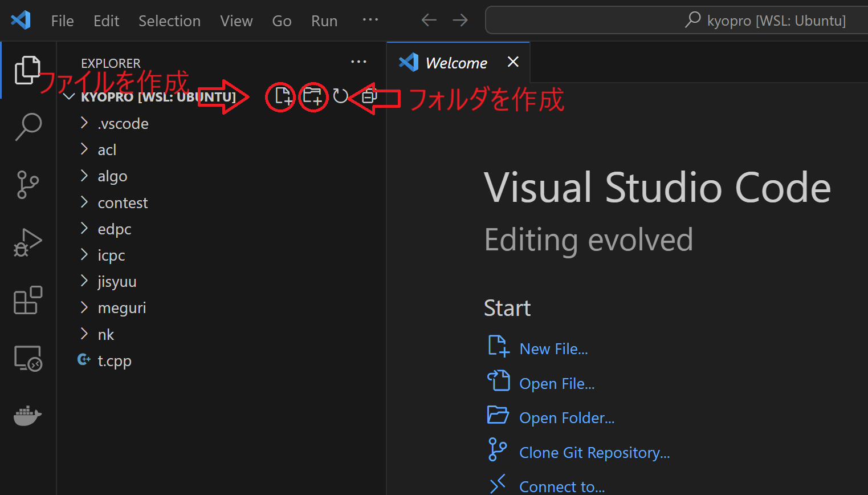Open the Docker extension view

pyautogui.click(x=28, y=416)
